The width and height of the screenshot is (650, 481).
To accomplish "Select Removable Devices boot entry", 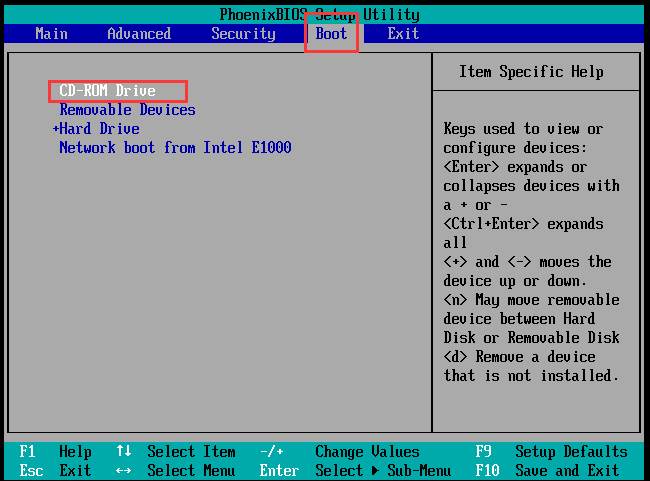I will coord(127,109).
